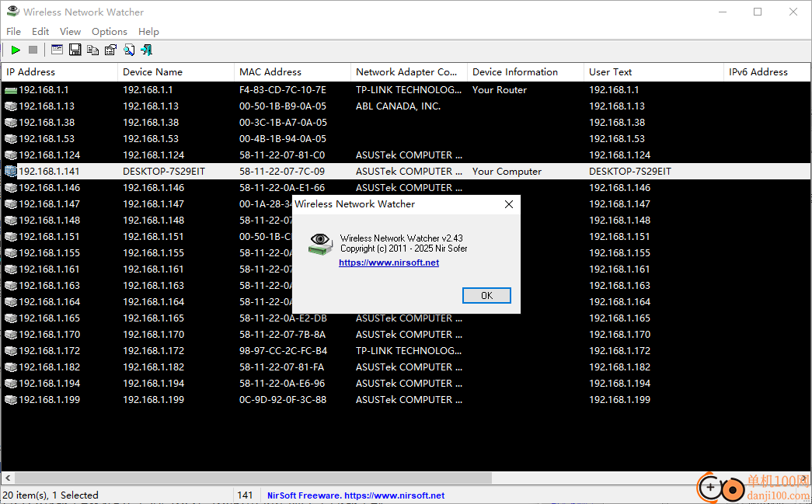Viewport: 812px width, 504px height.
Task: Select MAC address 98-97-CC-2C-FC-B4
Action: [284, 351]
